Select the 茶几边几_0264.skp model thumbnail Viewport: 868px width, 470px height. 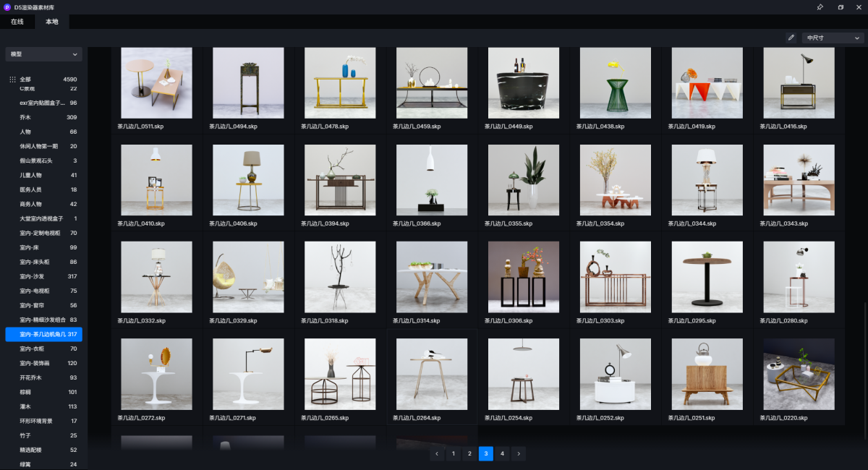click(x=432, y=374)
